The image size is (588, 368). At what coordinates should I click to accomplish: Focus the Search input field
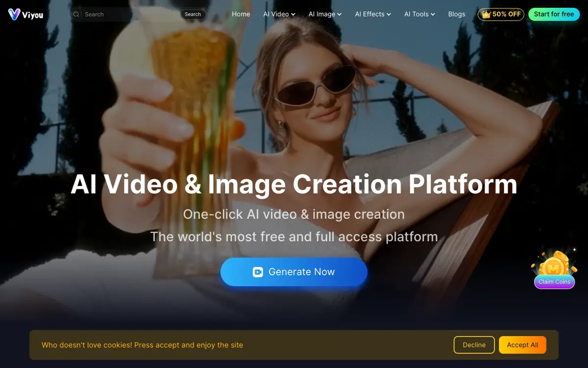130,14
